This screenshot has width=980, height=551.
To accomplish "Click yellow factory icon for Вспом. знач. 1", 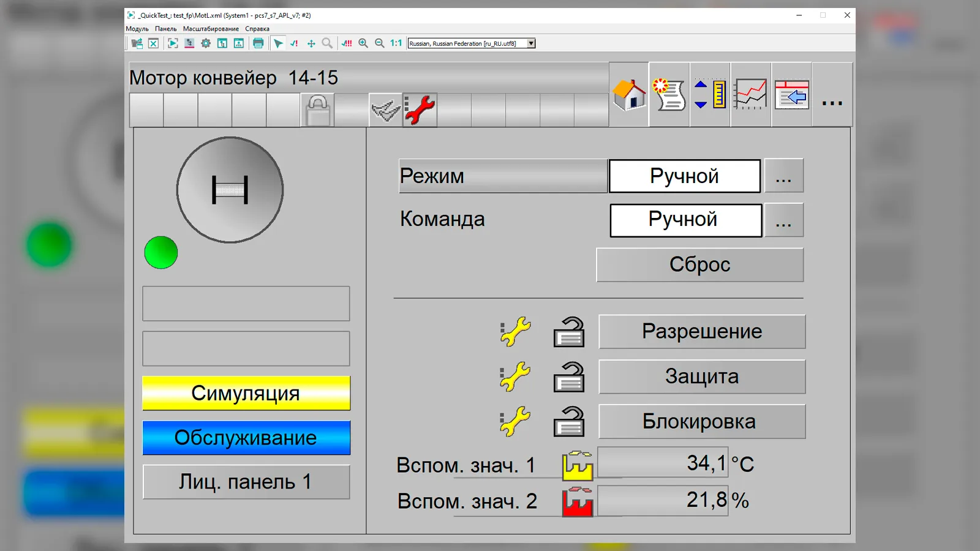I will pos(578,465).
